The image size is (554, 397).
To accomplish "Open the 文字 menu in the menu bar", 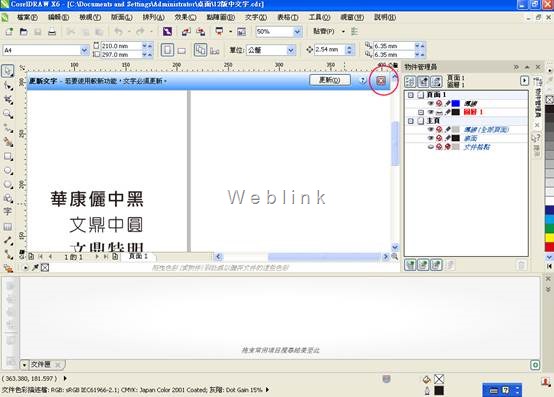I will coord(256,17).
